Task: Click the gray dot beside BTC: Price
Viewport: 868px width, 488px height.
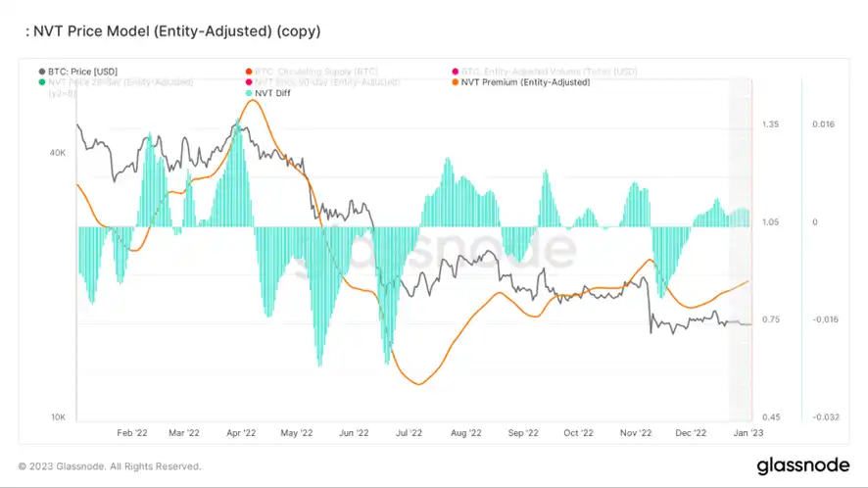Action: click(42, 72)
